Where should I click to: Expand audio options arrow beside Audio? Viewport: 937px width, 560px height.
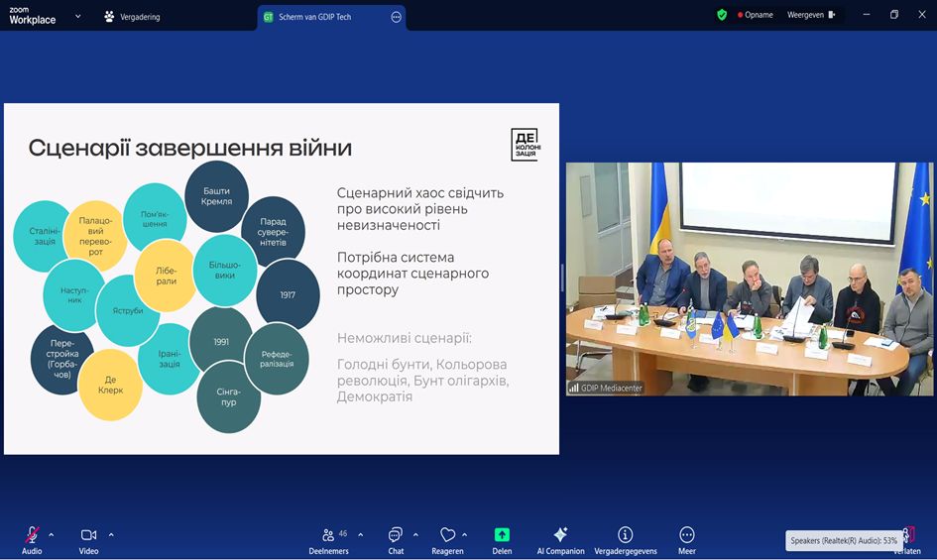pos(52,534)
